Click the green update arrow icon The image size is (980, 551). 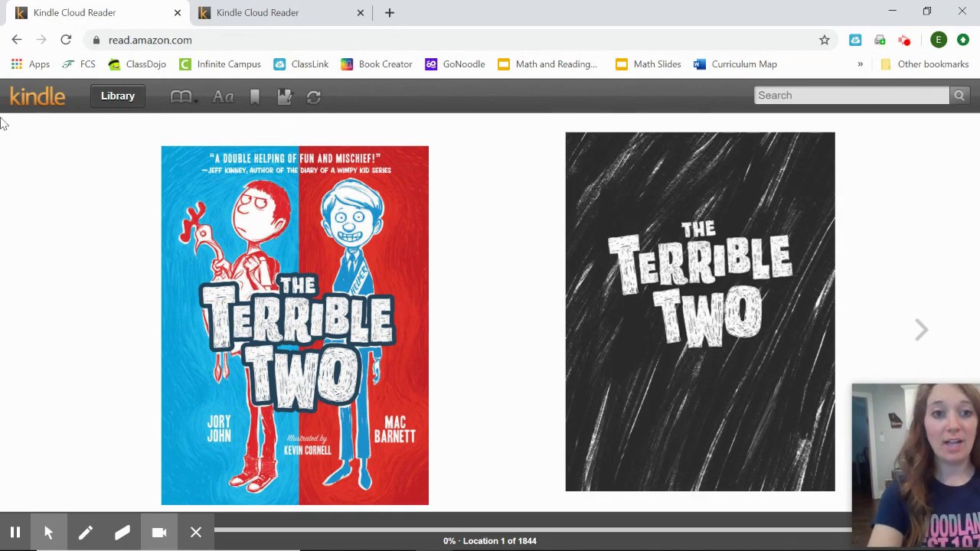coord(963,40)
